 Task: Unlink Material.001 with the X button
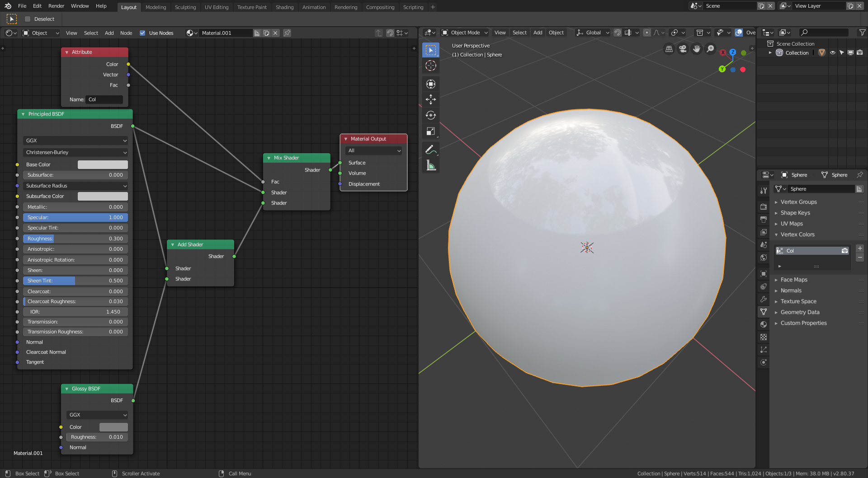pyautogui.click(x=275, y=33)
